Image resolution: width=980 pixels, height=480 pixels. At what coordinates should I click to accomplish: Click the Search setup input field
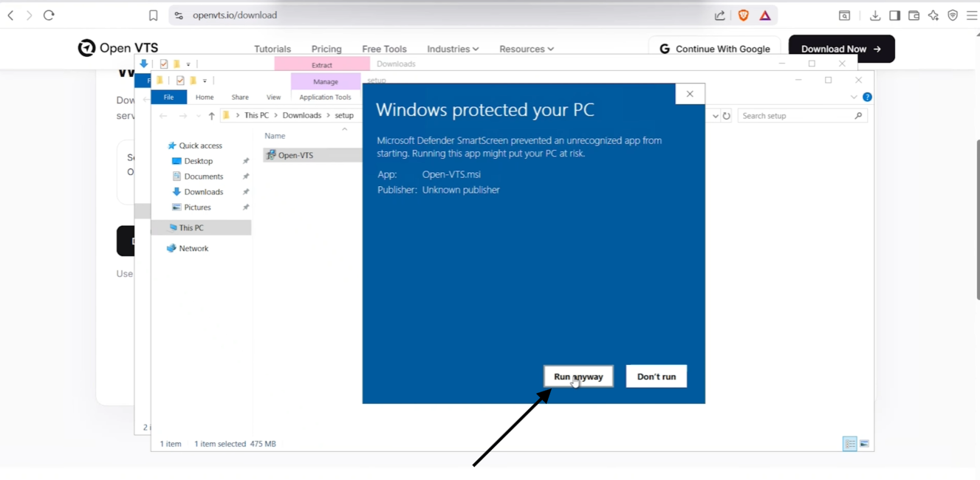tap(802, 116)
